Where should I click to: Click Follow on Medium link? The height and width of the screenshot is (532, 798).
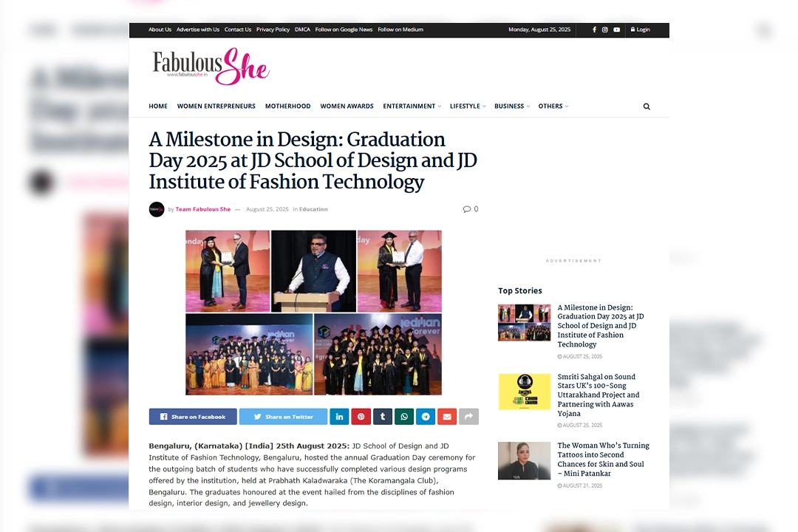point(400,30)
